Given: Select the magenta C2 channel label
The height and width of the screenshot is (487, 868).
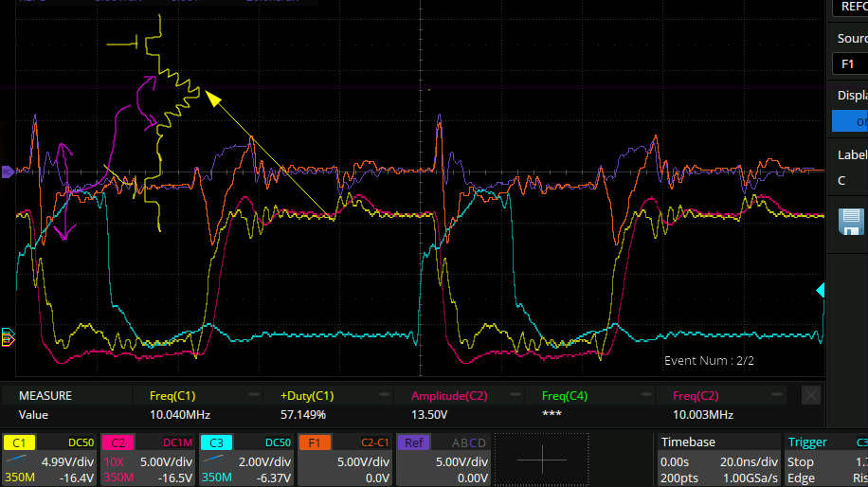Looking at the screenshot, I should pos(118,442).
